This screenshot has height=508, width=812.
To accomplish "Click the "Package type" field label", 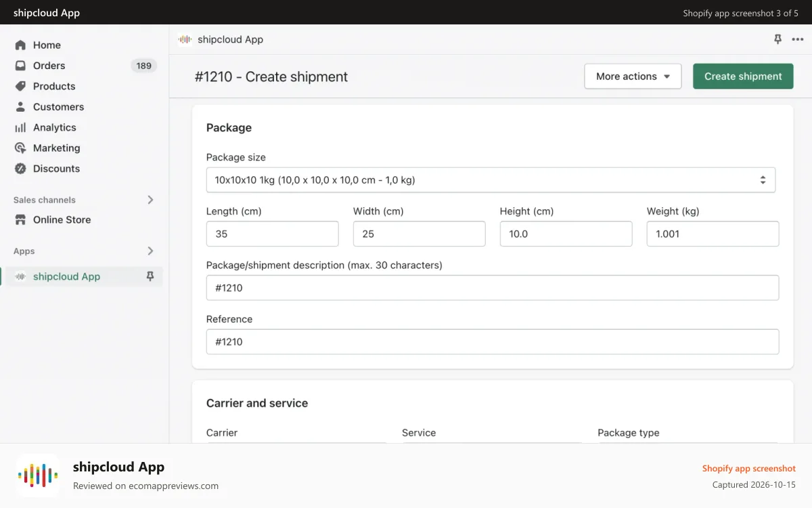I will coord(629,433).
